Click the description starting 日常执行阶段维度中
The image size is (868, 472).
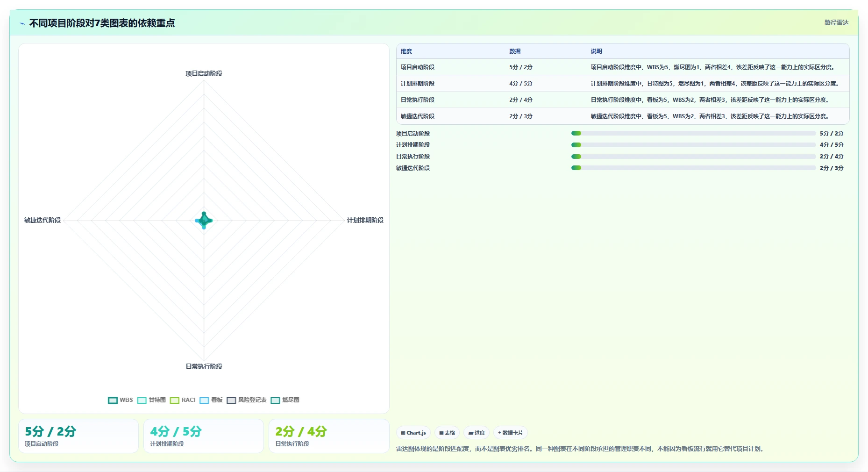(711, 100)
